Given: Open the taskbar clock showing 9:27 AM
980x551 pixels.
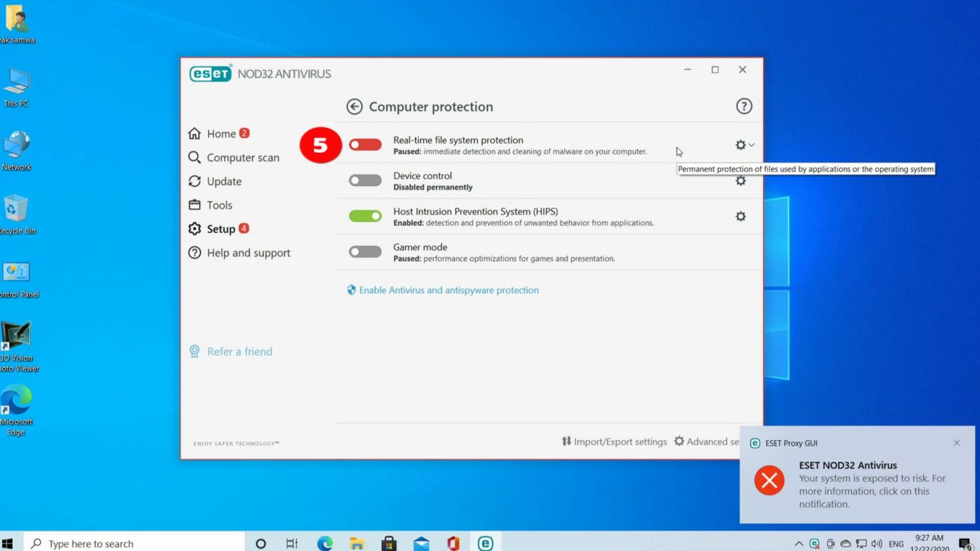Looking at the screenshot, I should (x=930, y=543).
